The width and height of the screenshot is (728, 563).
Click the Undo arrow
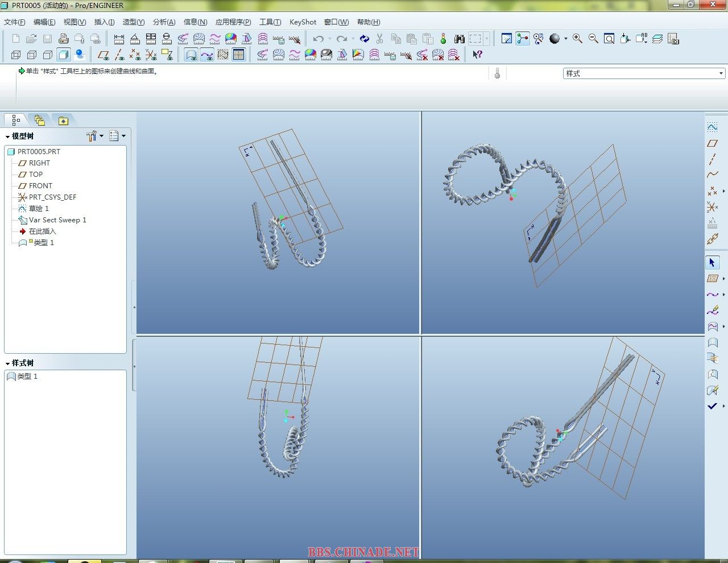[x=318, y=39]
